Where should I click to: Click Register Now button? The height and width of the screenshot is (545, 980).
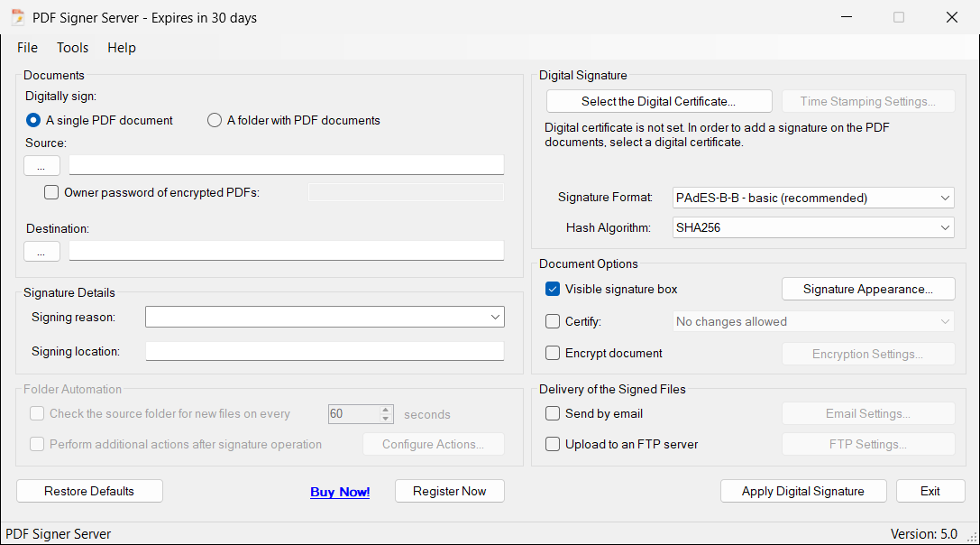pyautogui.click(x=449, y=491)
